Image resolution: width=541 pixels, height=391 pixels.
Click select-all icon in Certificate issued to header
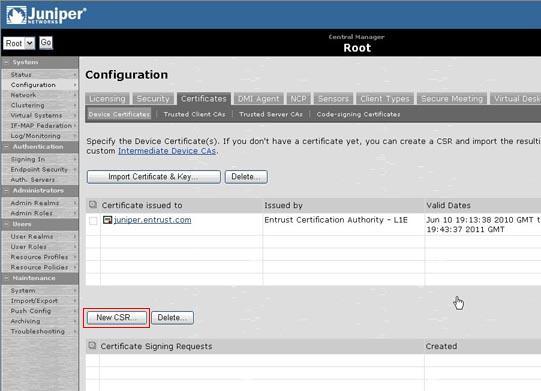[x=93, y=205]
